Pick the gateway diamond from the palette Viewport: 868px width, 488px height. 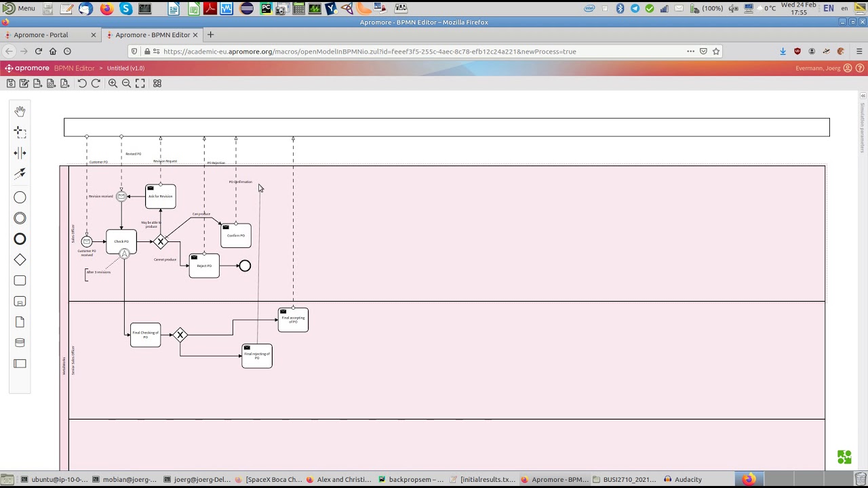(20, 260)
